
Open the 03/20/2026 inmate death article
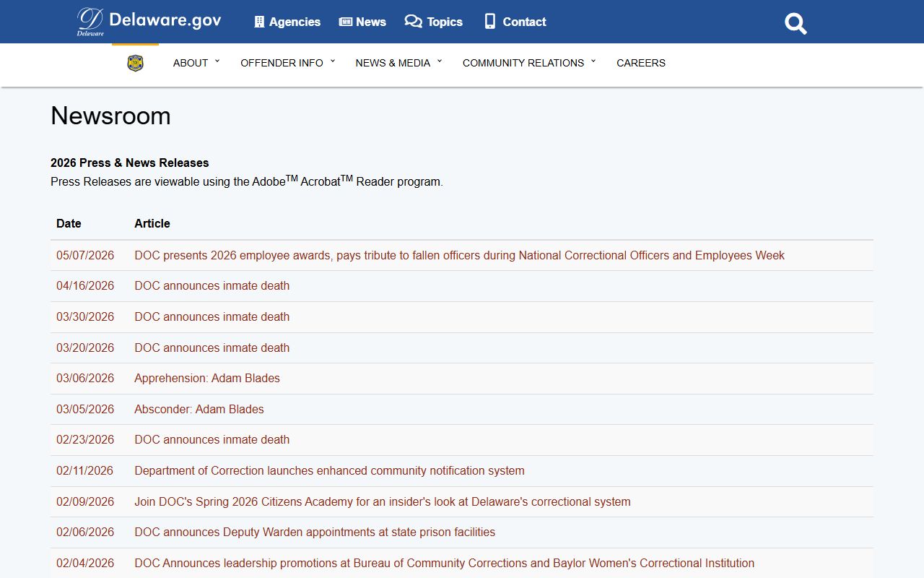212,348
